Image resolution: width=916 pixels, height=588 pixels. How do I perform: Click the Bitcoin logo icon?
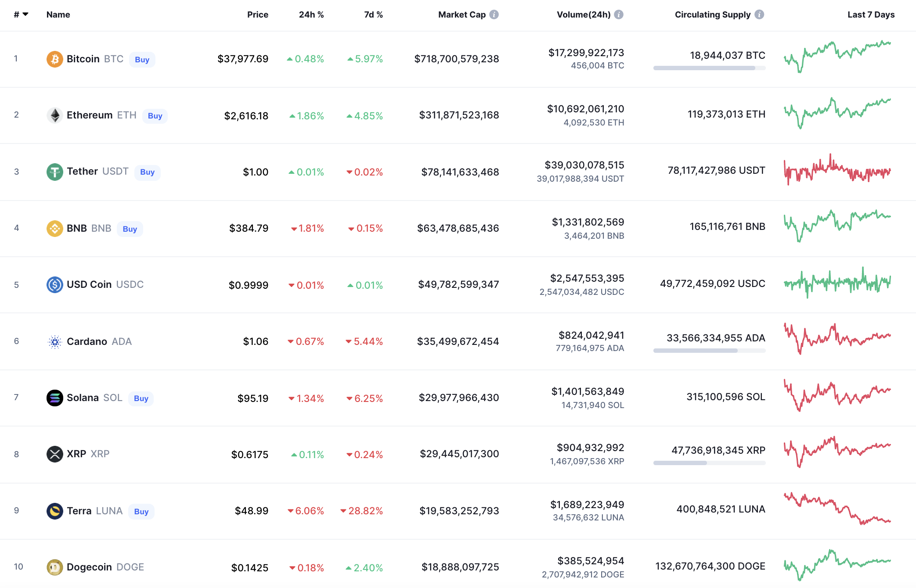click(55, 59)
